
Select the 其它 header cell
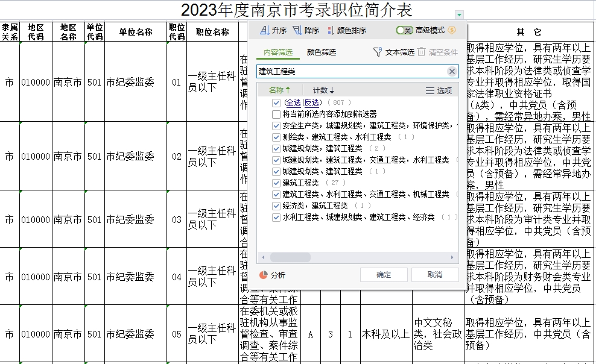click(528, 32)
